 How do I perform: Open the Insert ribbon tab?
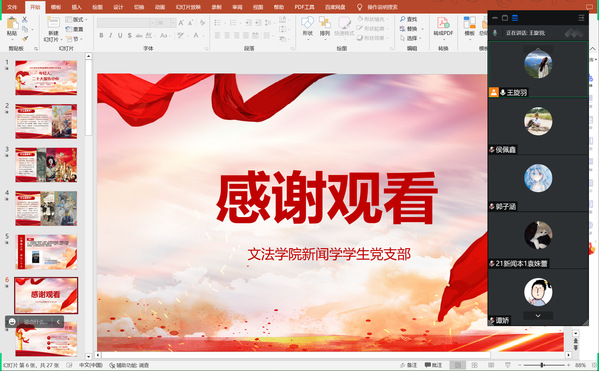tap(76, 7)
